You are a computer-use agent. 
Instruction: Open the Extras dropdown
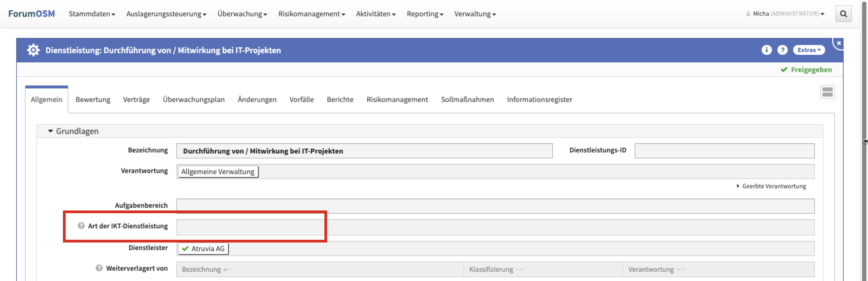click(x=809, y=50)
